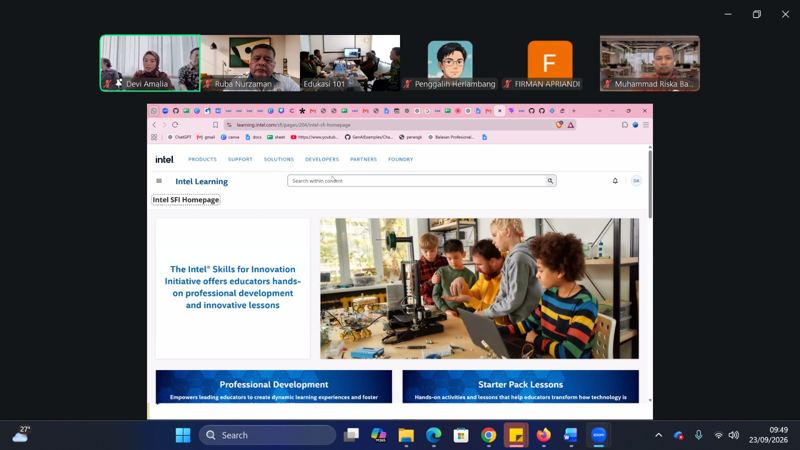Screen dimensions: 800x450
Task: Select FIRMAN APRIANDI's participant tile
Action: (x=550, y=63)
